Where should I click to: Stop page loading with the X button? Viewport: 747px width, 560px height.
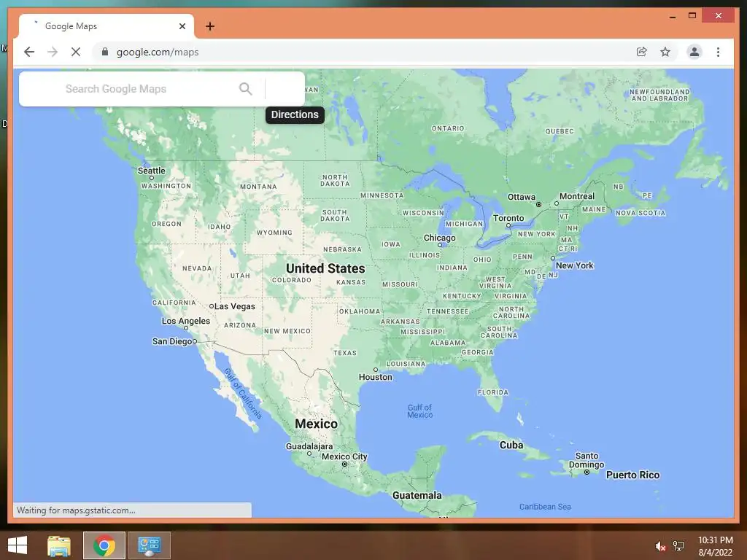click(x=76, y=52)
